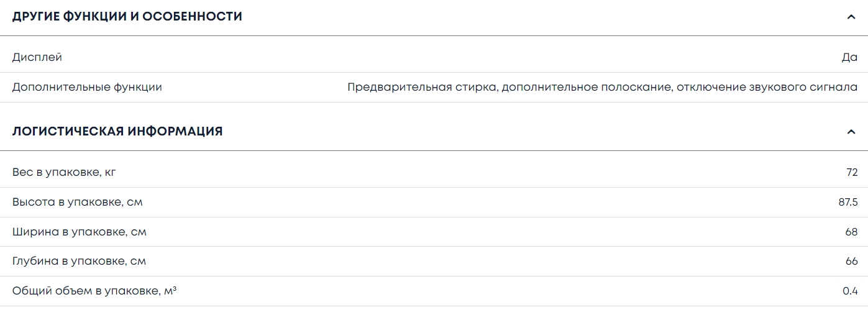The image size is (868, 315).
Task: Click the Общий объем в упаковке label
Action: 94,291
